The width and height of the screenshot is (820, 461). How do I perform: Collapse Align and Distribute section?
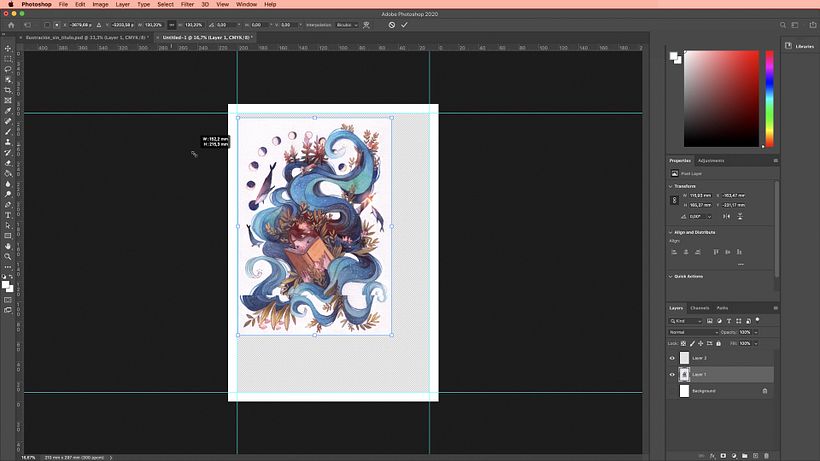tap(670, 232)
